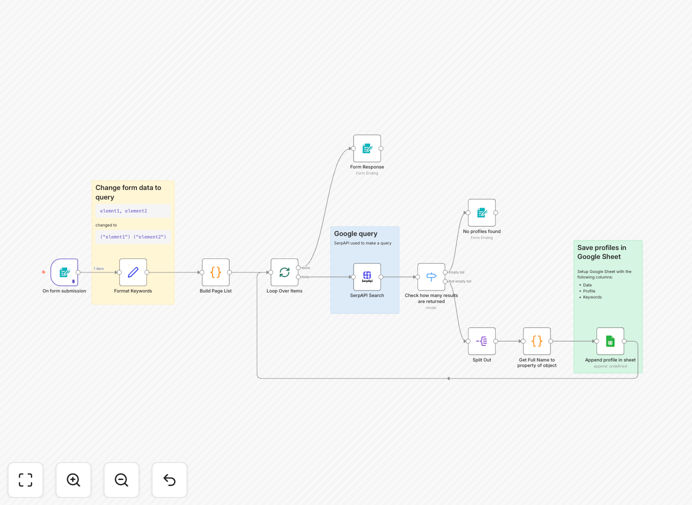Screen dimensions: 692x505
Task: Click the Format Keywords label
Action: 133,291
